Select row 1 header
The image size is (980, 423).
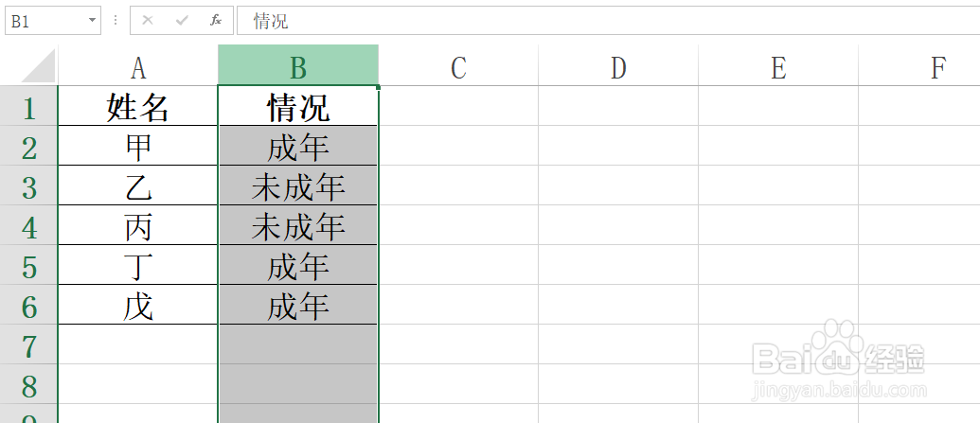click(x=28, y=107)
